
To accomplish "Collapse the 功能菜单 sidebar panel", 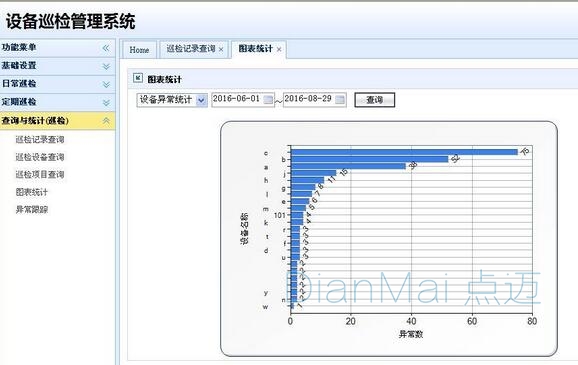I will [x=106, y=48].
